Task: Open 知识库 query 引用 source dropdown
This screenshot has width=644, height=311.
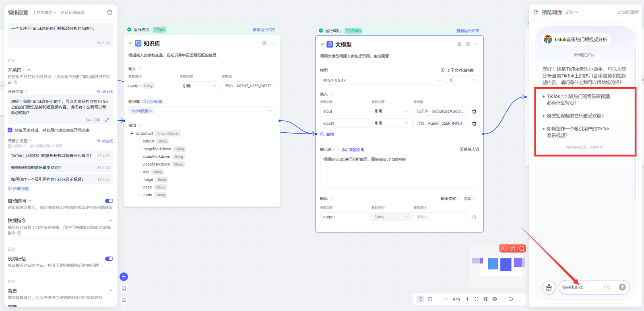Action: coord(199,86)
